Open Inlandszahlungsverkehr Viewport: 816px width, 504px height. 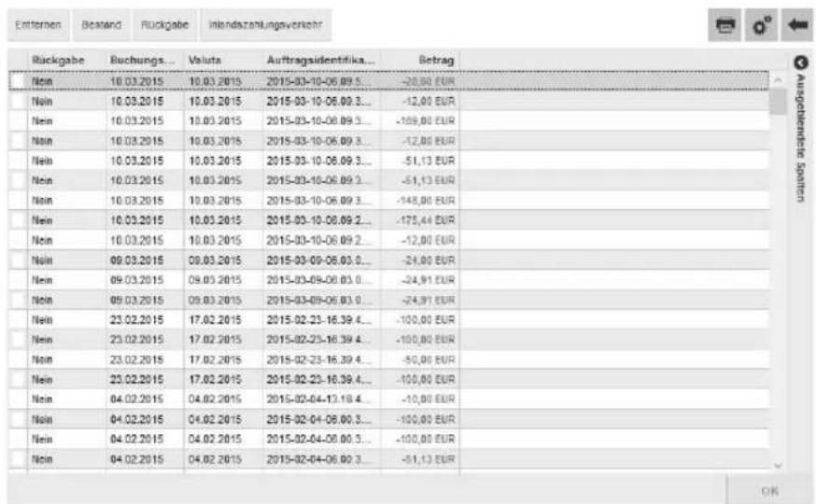[265, 25]
